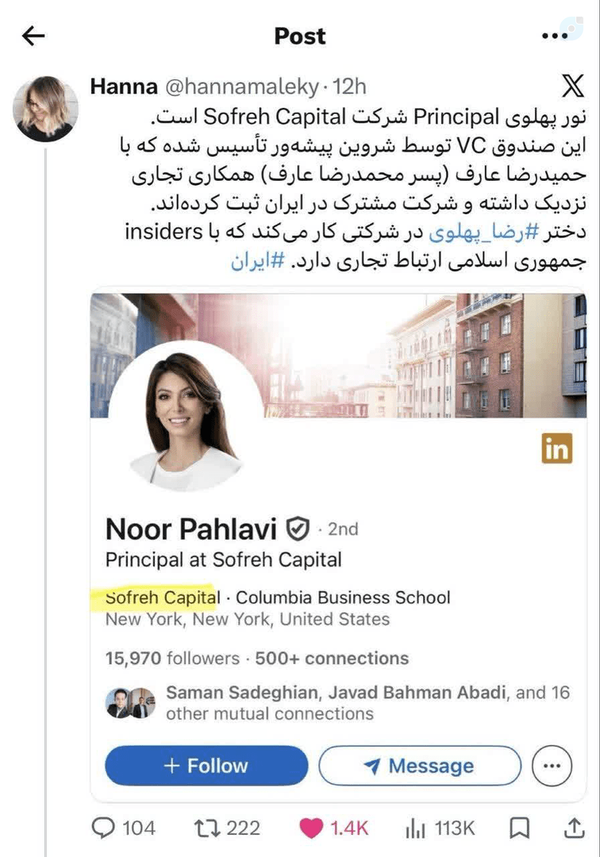Open the Columbia Business School link

click(x=343, y=597)
